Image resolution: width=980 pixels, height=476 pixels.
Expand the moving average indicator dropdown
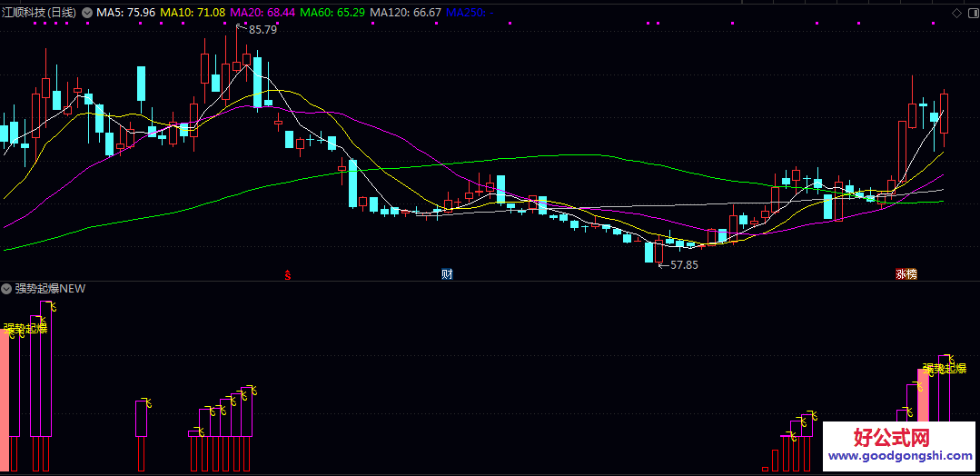pos(87,13)
